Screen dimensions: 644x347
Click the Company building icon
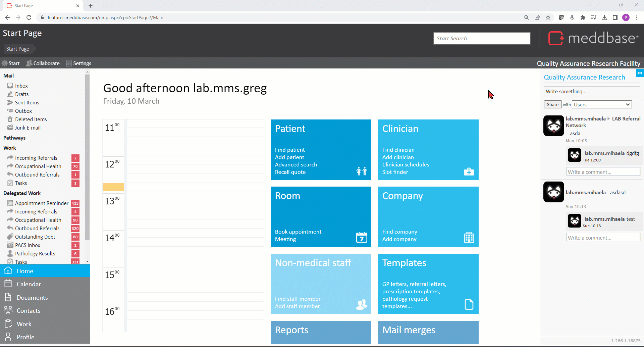(x=469, y=237)
